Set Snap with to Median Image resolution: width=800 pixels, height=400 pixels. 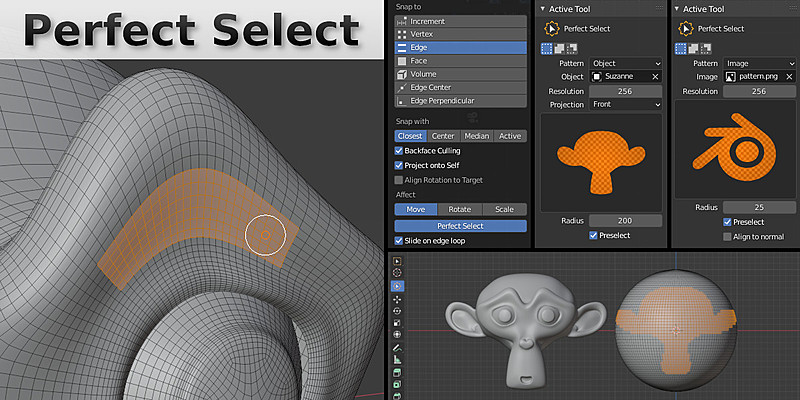(477, 136)
